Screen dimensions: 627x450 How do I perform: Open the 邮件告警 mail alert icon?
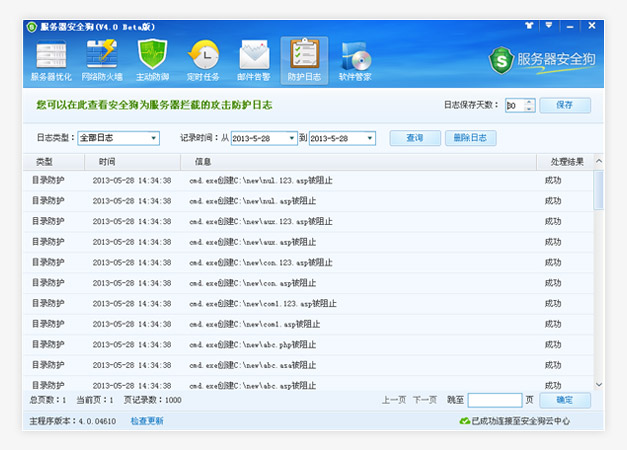coord(253,60)
